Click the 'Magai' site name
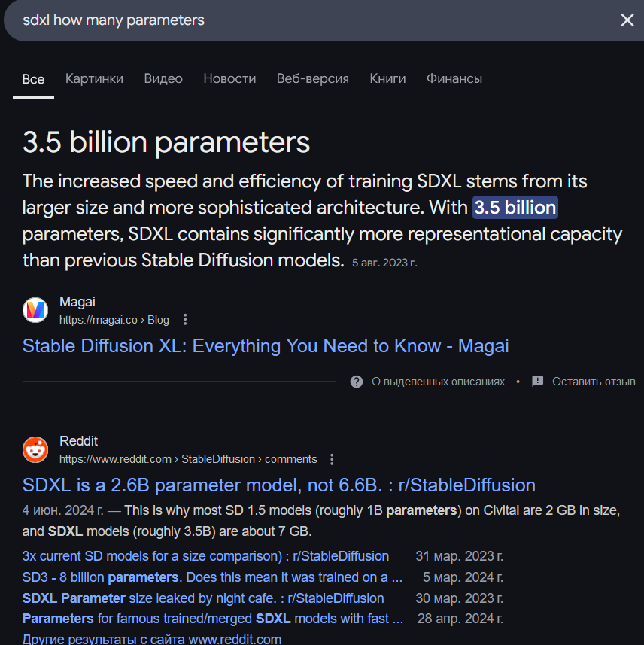This screenshot has height=645, width=644. click(77, 302)
